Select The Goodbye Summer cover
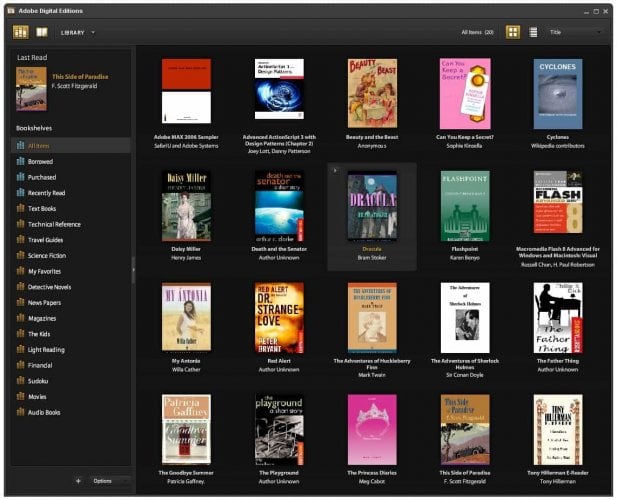Viewport: 617px width, 500px height. coord(187,430)
